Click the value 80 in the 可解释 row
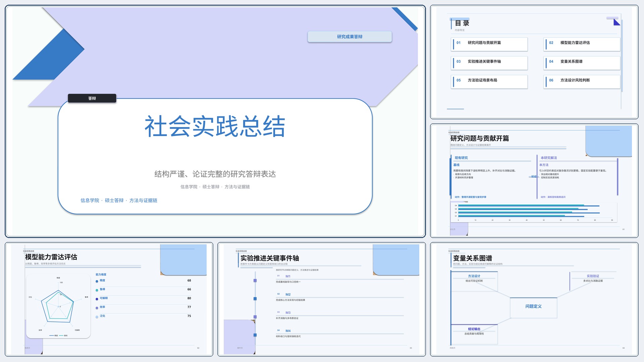The image size is (644, 362). tap(189, 298)
